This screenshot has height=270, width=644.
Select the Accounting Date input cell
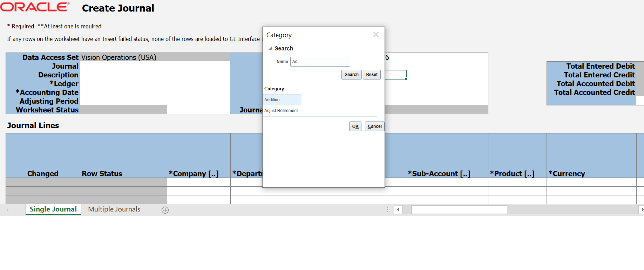(x=155, y=92)
